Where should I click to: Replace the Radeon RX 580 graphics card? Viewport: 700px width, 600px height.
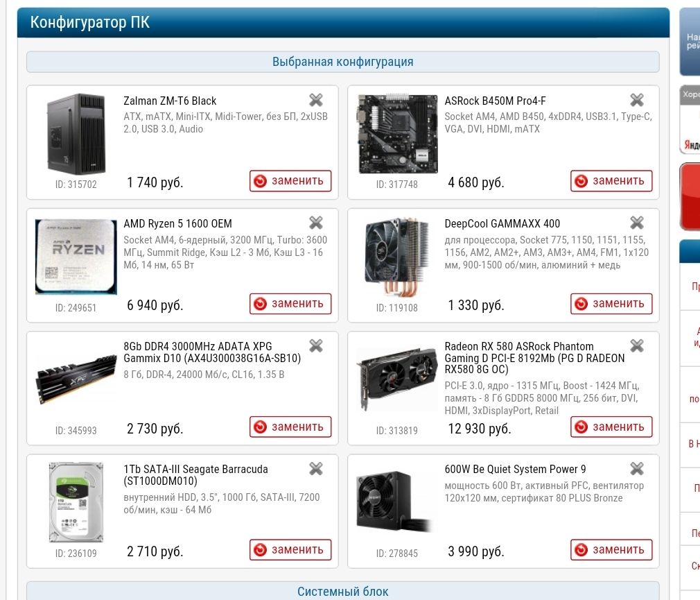[611, 427]
